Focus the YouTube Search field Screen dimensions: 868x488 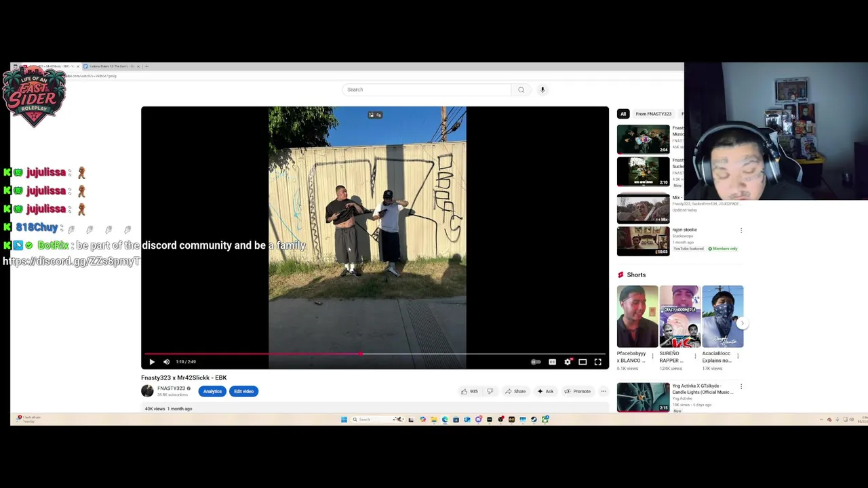pos(427,89)
